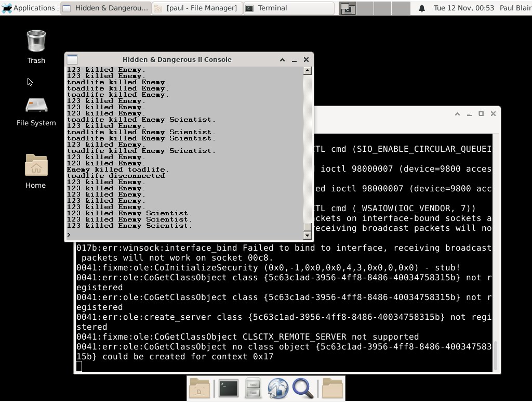Click Show Desktop icon in dock
This screenshot has height=402, width=532.
(199, 388)
